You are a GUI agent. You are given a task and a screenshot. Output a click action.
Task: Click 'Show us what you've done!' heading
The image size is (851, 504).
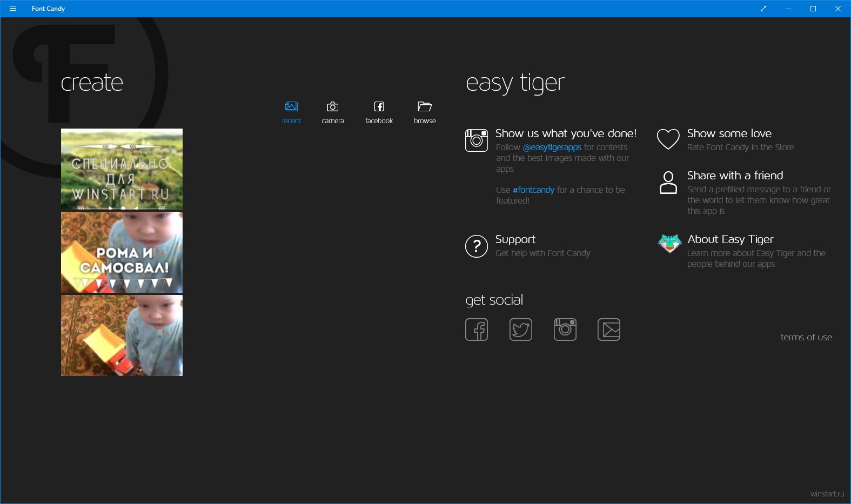[566, 133]
